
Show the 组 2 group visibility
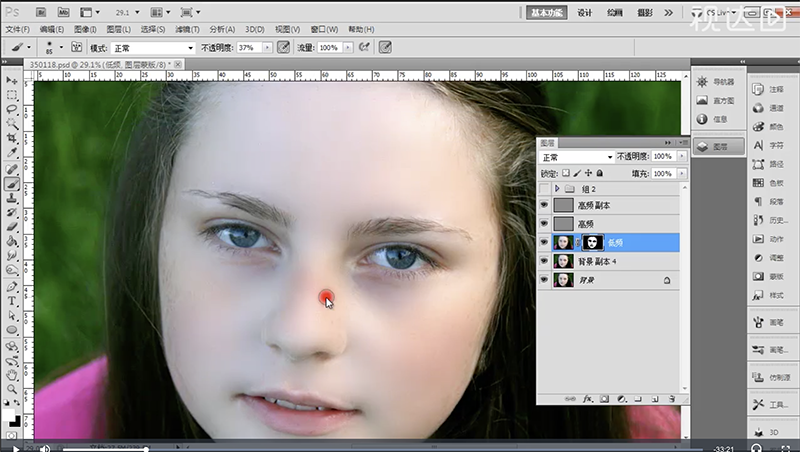(544, 189)
